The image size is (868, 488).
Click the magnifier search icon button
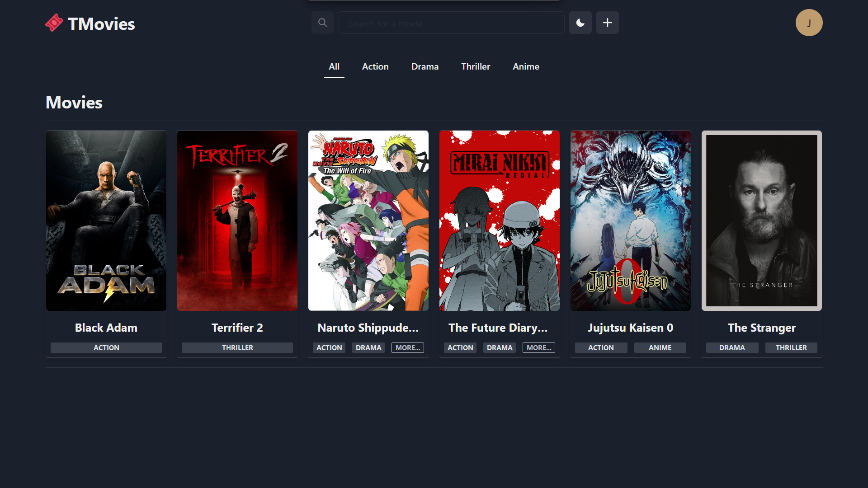(x=323, y=23)
